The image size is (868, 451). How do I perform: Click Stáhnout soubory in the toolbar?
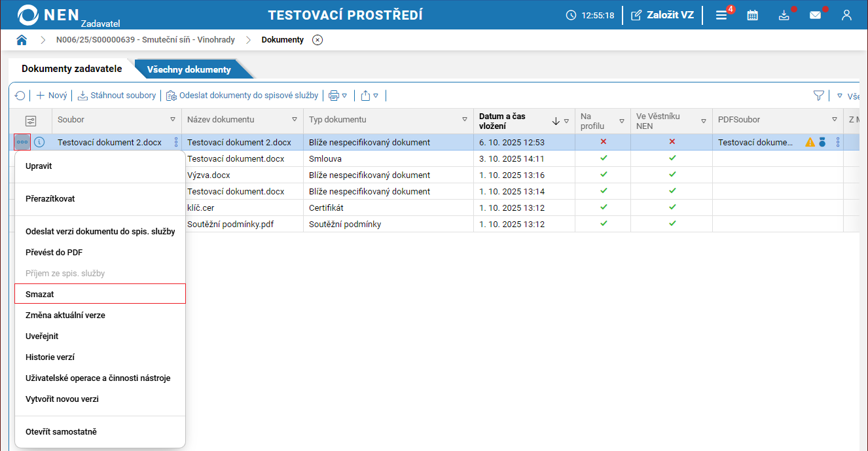(117, 96)
